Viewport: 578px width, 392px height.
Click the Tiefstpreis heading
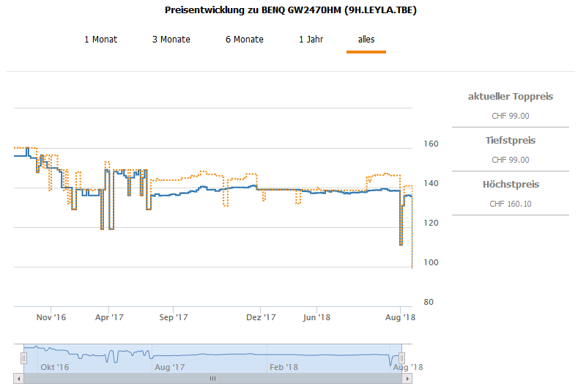(x=510, y=140)
